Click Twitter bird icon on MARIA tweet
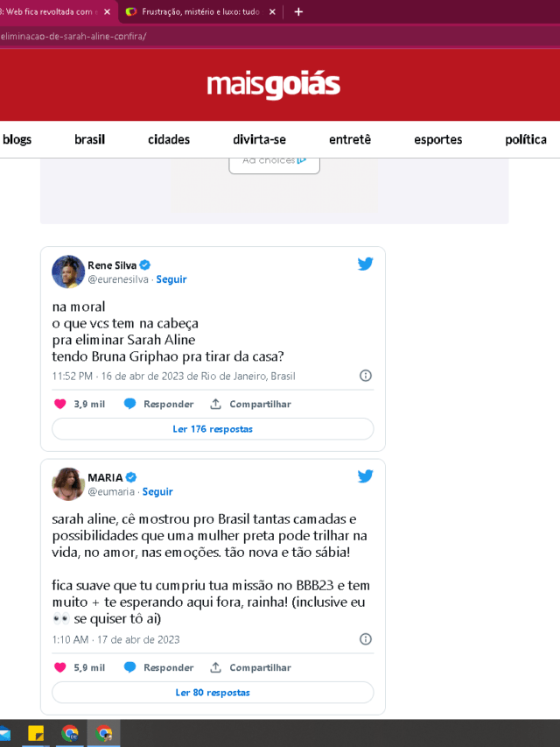Viewport: 560px width, 747px height. pos(365,476)
